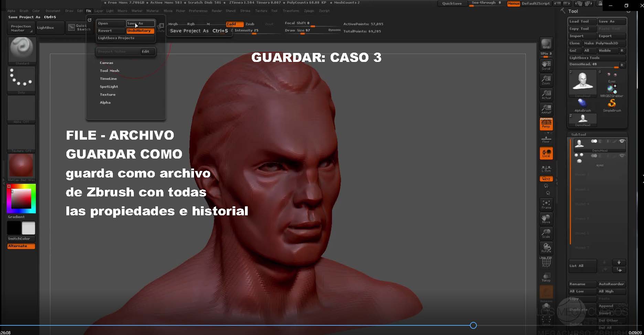The width and height of the screenshot is (644, 335).
Task: Toggle Transp transparency mode
Action: pyautogui.click(x=546, y=277)
